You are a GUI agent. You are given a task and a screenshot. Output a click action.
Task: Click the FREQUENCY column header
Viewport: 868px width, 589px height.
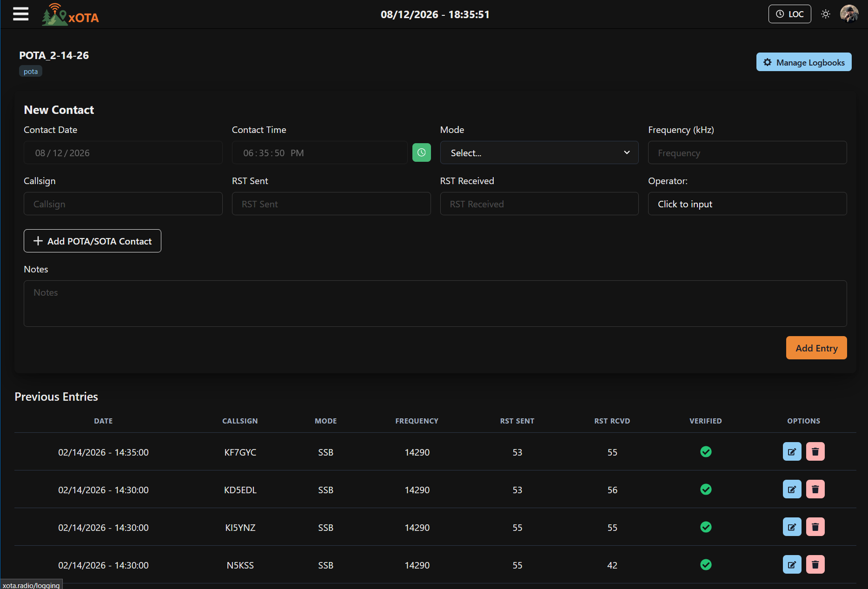pyautogui.click(x=417, y=421)
